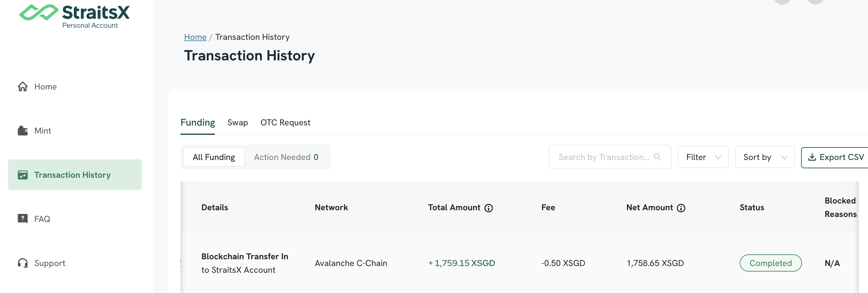Focus the Search by Transaction field
Screen dimensions: 868x293
pyautogui.click(x=610, y=157)
